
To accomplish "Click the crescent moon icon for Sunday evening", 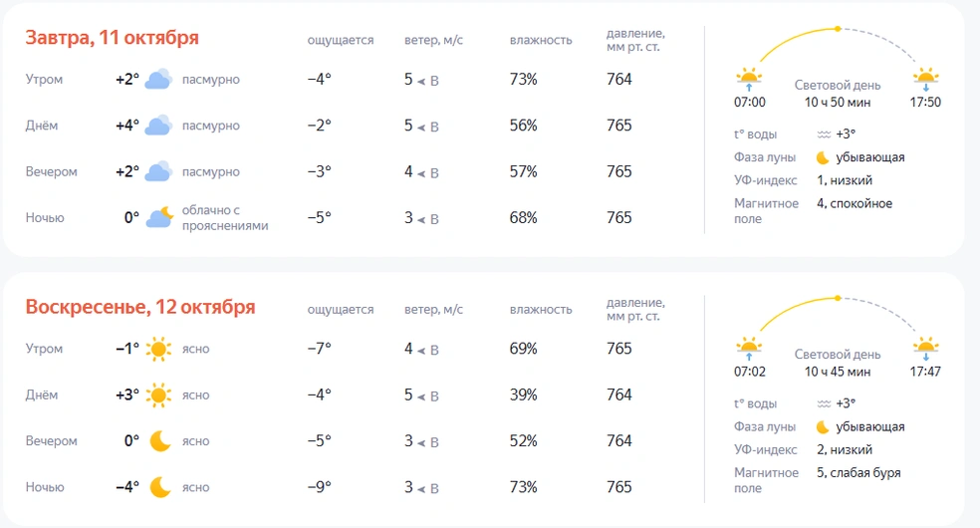I will (160, 440).
